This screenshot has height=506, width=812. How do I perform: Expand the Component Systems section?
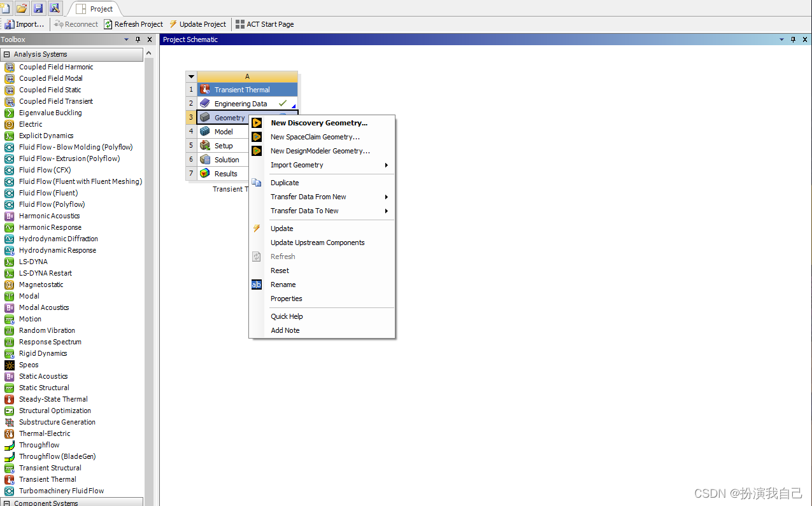pos(7,503)
